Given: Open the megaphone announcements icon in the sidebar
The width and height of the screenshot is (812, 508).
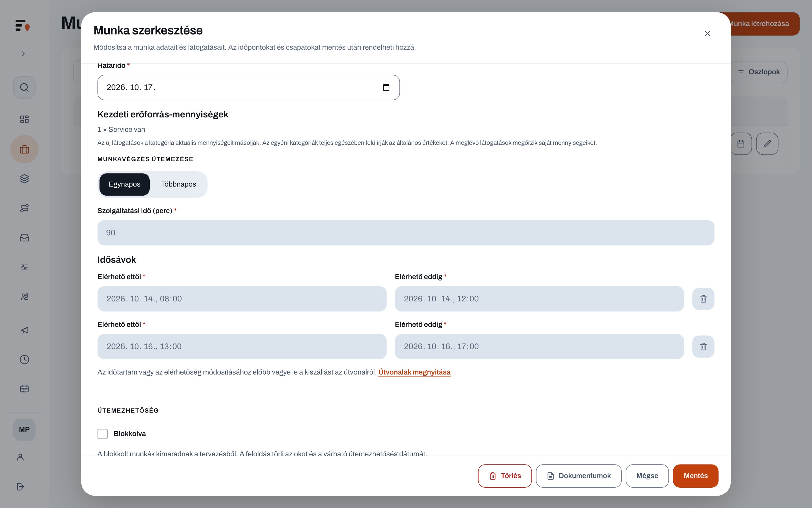Looking at the screenshot, I should point(24,330).
